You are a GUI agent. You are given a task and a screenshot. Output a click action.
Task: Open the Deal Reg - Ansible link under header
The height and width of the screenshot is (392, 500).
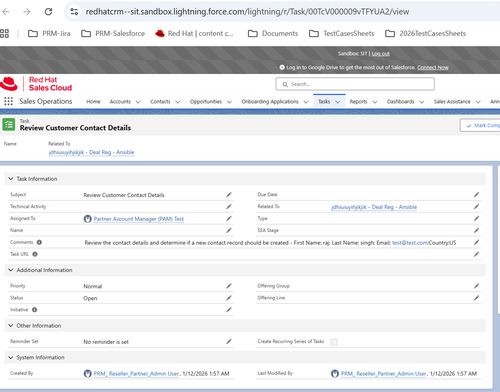click(92, 152)
